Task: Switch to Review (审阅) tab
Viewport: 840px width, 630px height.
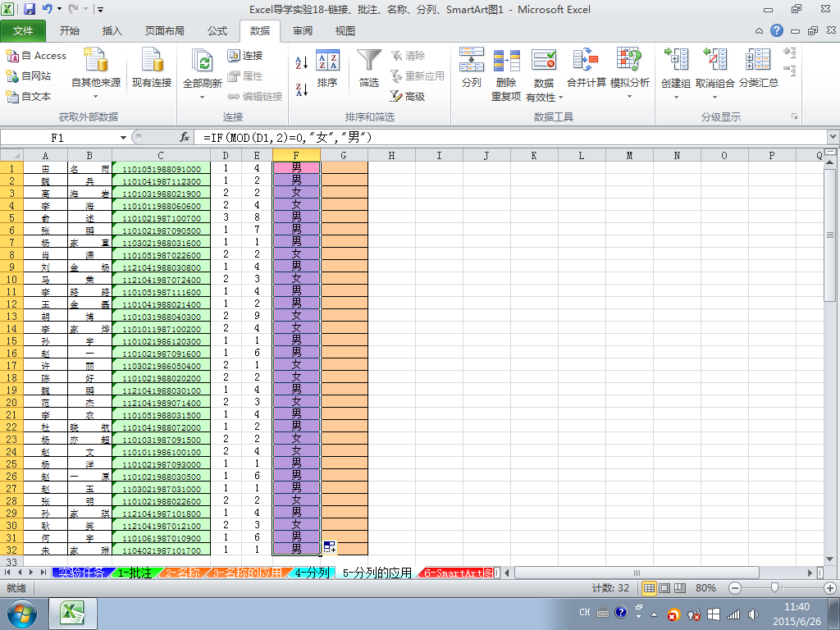Action: tap(302, 31)
